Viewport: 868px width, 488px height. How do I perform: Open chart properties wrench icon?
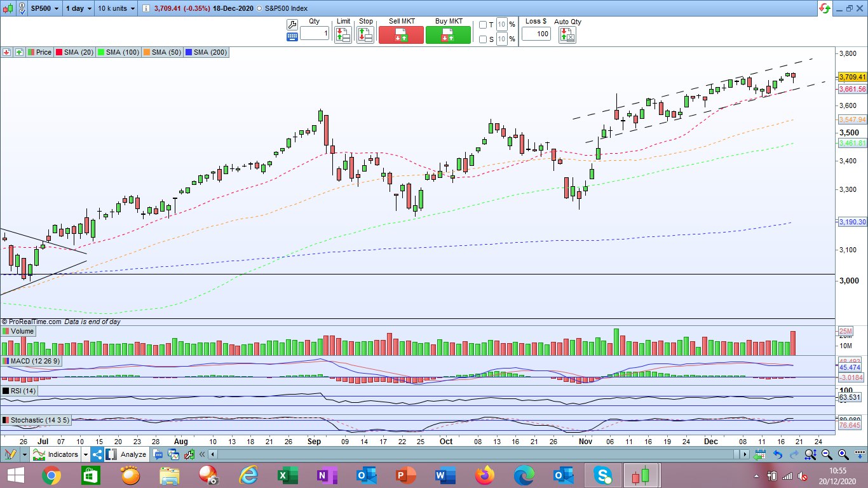(x=188, y=454)
